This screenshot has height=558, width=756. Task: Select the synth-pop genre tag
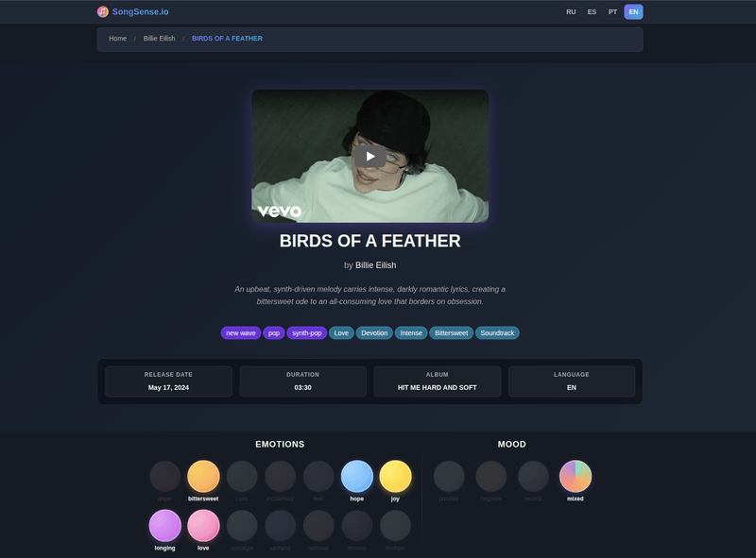tap(306, 333)
